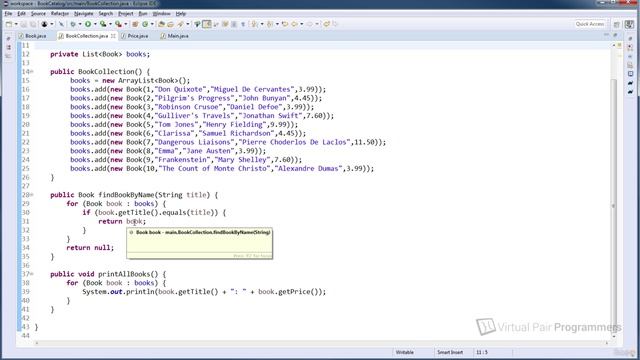Viewport: 640px width, 360px height.
Task: Open the External Tools dropdown arrow
Action: coord(126,24)
